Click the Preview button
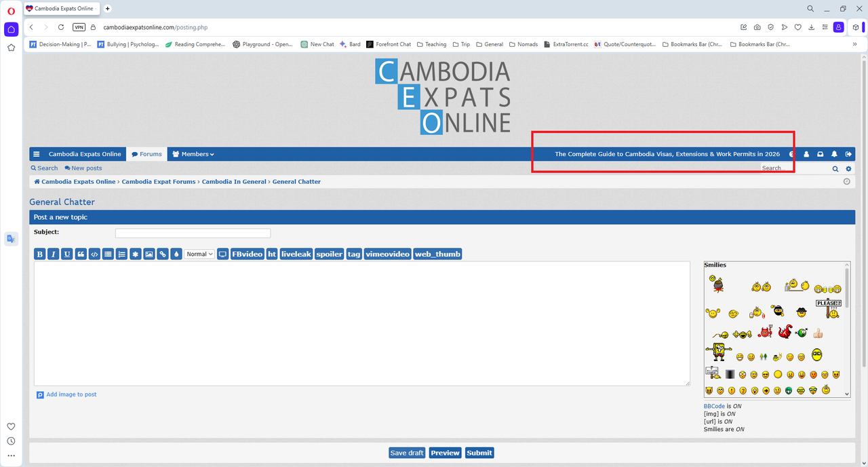Image resolution: width=868 pixels, height=467 pixels. pos(445,453)
